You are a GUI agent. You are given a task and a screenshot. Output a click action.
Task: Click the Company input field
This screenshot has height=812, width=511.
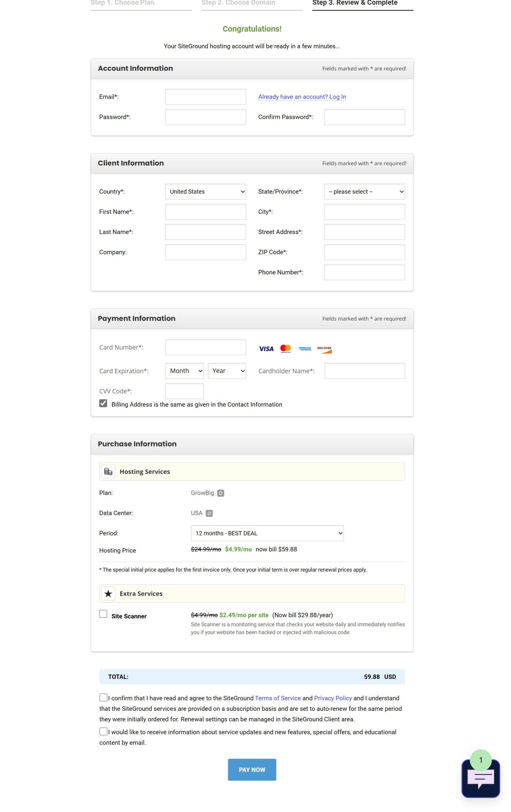coord(206,252)
